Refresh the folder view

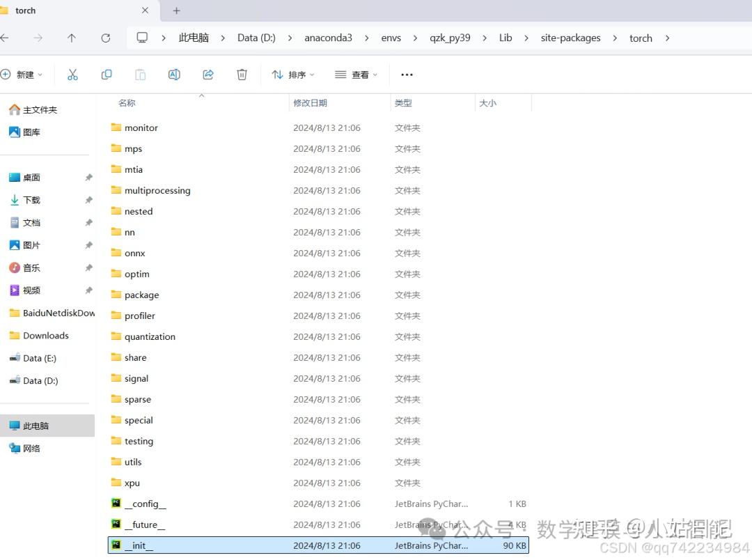(x=105, y=38)
